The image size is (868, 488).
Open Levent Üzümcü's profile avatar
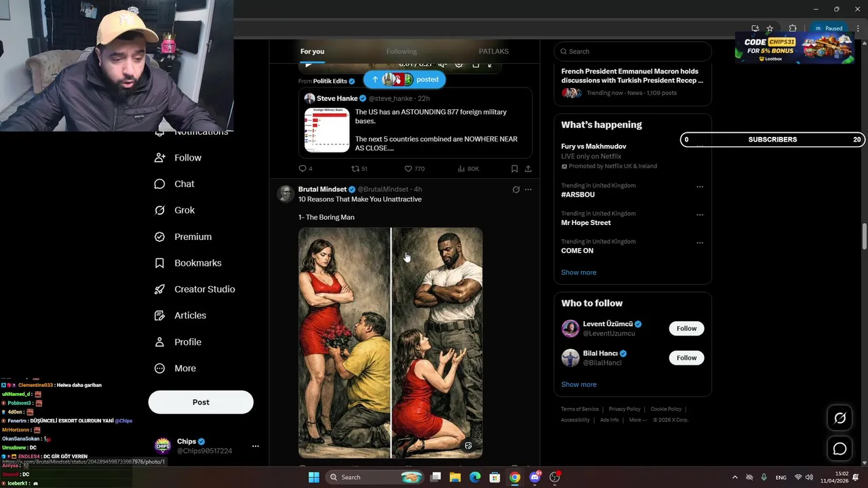570,329
